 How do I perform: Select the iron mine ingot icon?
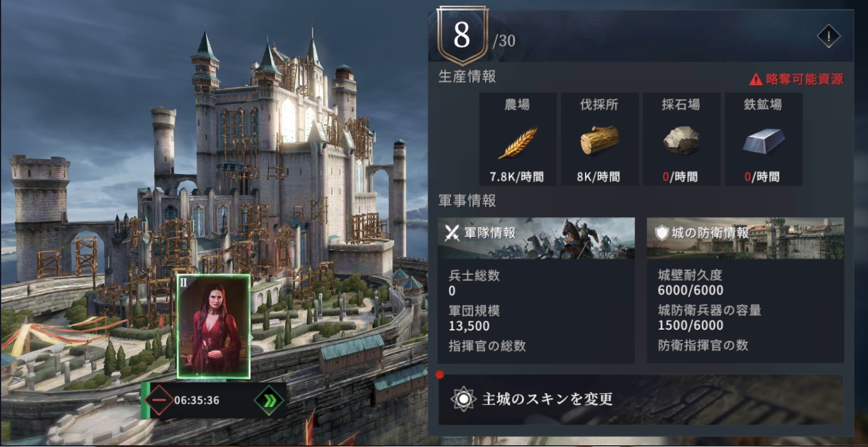[763, 141]
